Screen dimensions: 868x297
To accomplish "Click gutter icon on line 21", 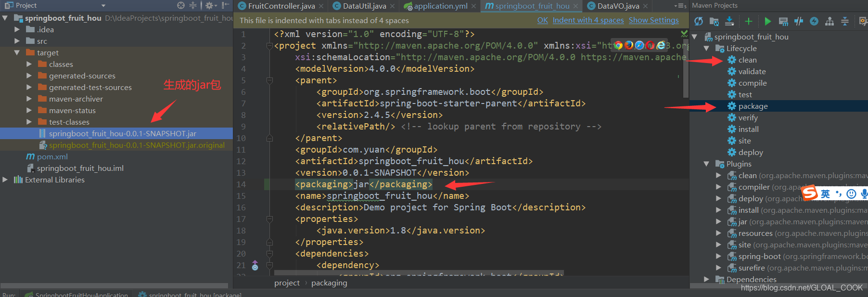I will (255, 265).
